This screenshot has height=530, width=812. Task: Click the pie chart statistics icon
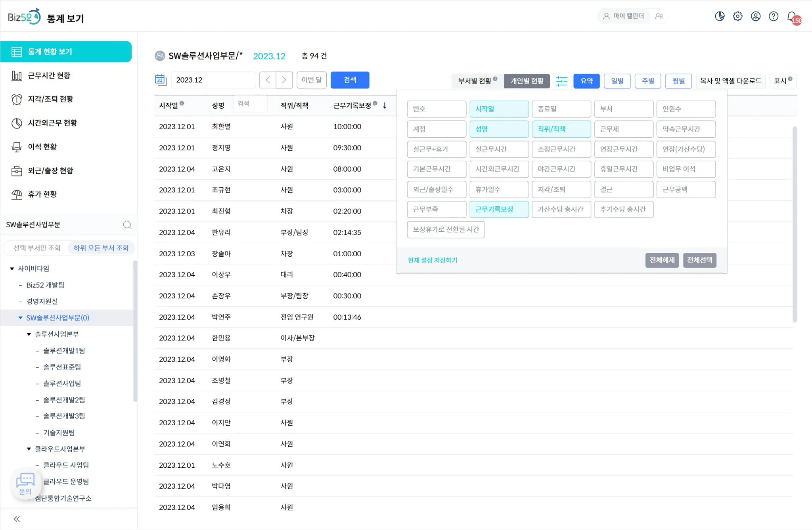click(x=720, y=16)
